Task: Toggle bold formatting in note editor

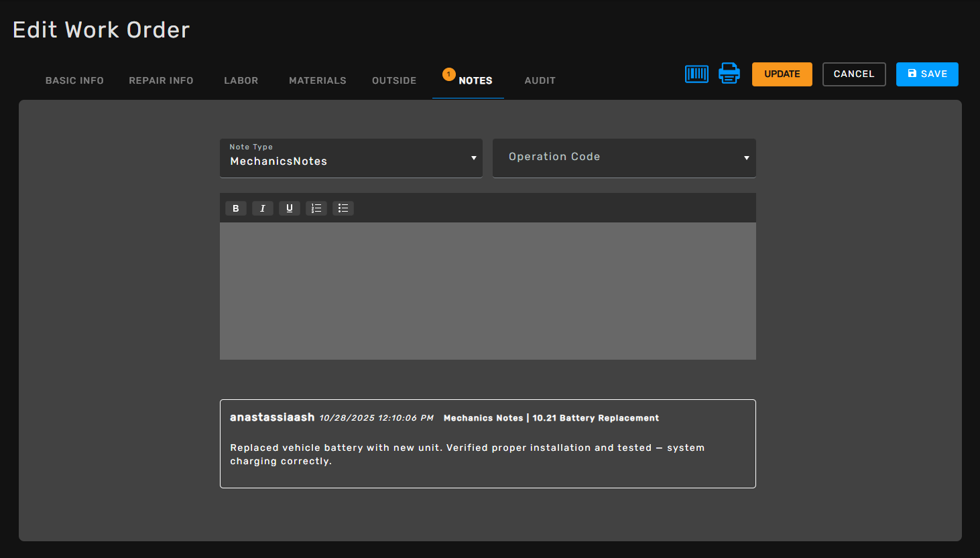Action: click(236, 208)
